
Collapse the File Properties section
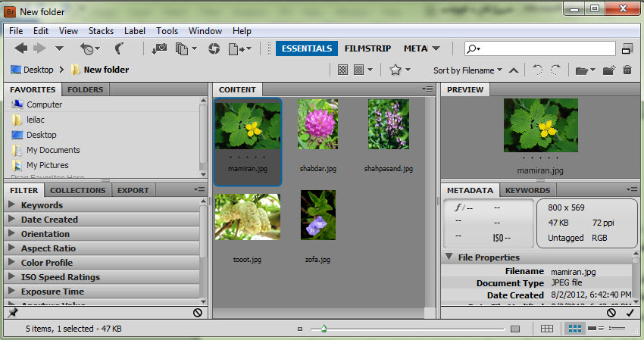(x=449, y=257)
